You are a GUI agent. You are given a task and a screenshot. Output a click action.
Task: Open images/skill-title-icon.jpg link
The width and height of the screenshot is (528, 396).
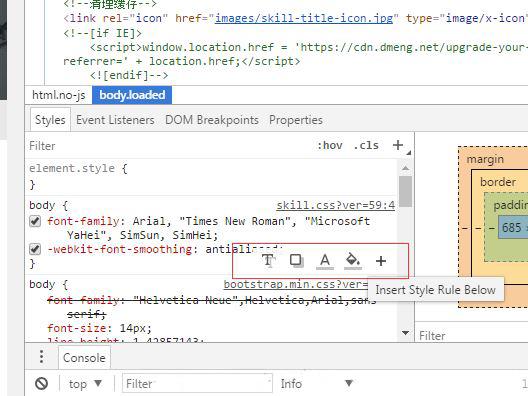coord(304,18)
